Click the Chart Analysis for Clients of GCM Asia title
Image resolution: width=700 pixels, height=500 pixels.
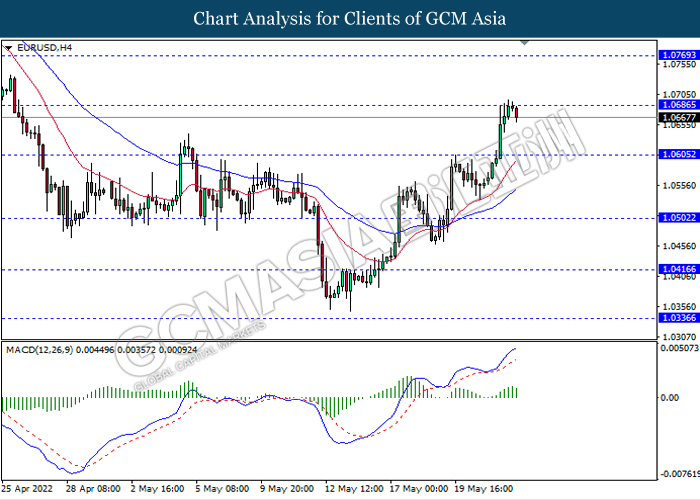coord(350,19)
